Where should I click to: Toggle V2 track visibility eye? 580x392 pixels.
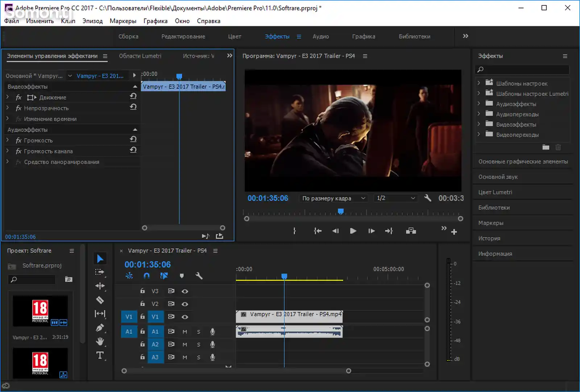point(185,304)
